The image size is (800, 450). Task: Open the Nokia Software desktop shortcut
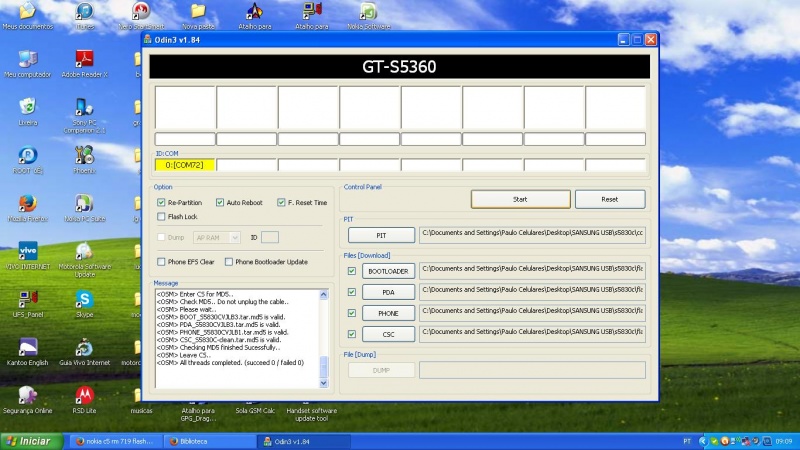click(368, 15)
